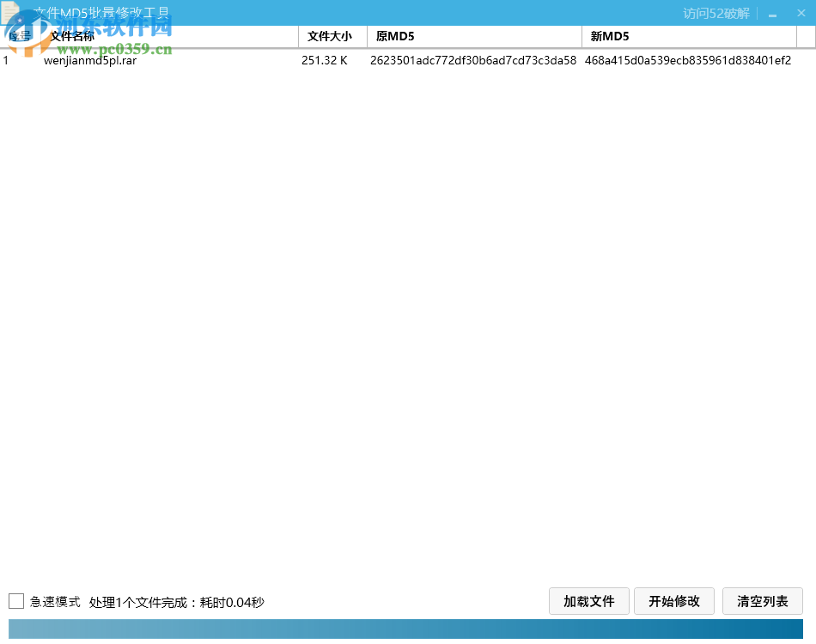Viewport: 816px width, 644px height.
Task: Select the new MD5 value 468a415d0a539ecb835961d838401ef2
Action: click(x=689, y=61)
